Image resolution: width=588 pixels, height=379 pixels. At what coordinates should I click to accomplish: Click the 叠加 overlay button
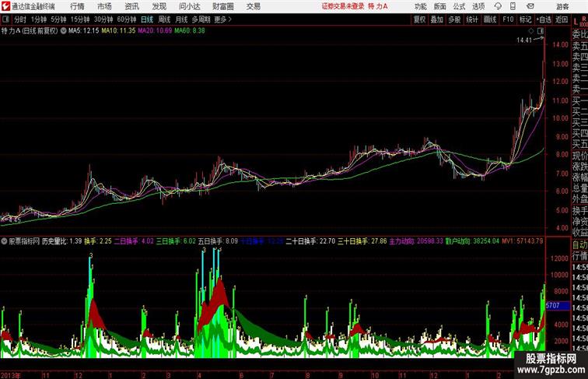tap(437, 19)
